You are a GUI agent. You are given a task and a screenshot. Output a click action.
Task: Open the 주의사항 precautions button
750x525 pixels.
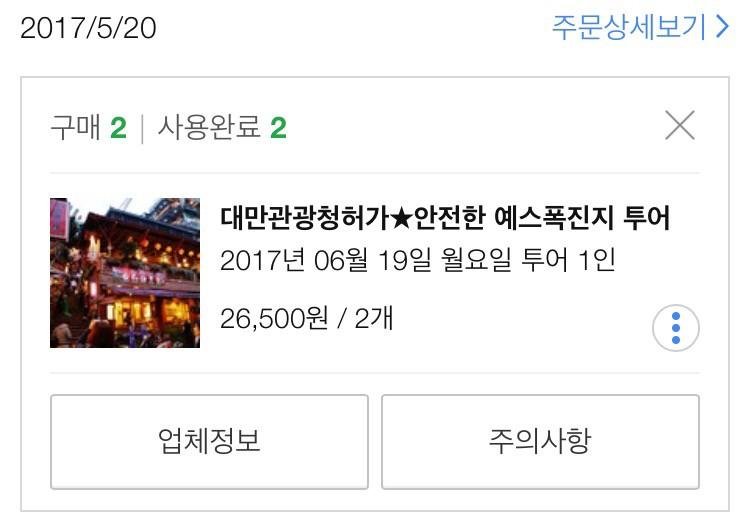click(x=540, y=441)
